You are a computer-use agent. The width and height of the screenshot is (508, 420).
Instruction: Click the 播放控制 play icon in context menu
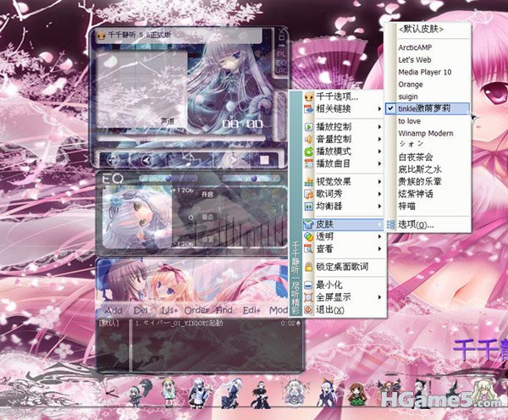tap(309, 127)
